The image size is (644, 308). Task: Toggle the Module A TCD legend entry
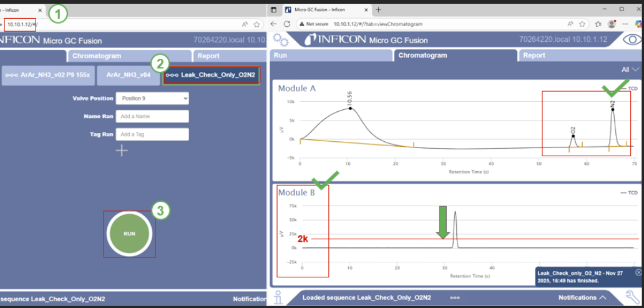628,89
